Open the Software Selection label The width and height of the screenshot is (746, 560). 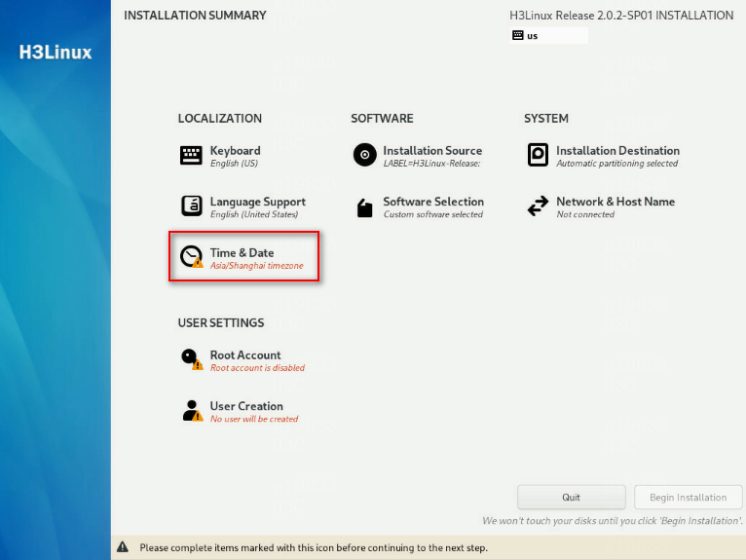point(433,202)
